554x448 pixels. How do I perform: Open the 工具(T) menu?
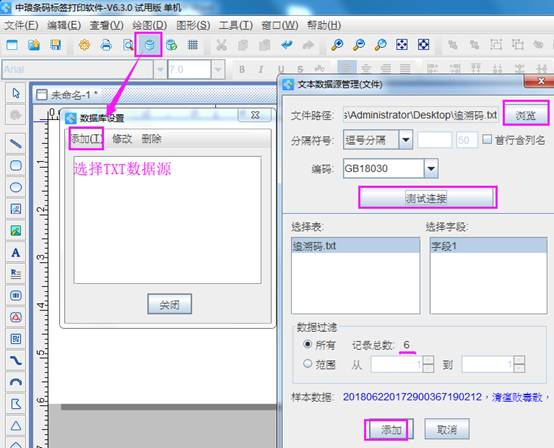(x=236, y=25)
